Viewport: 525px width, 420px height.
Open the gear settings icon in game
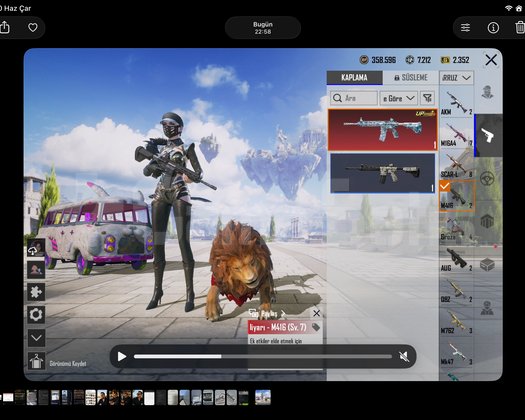[36, 314]
